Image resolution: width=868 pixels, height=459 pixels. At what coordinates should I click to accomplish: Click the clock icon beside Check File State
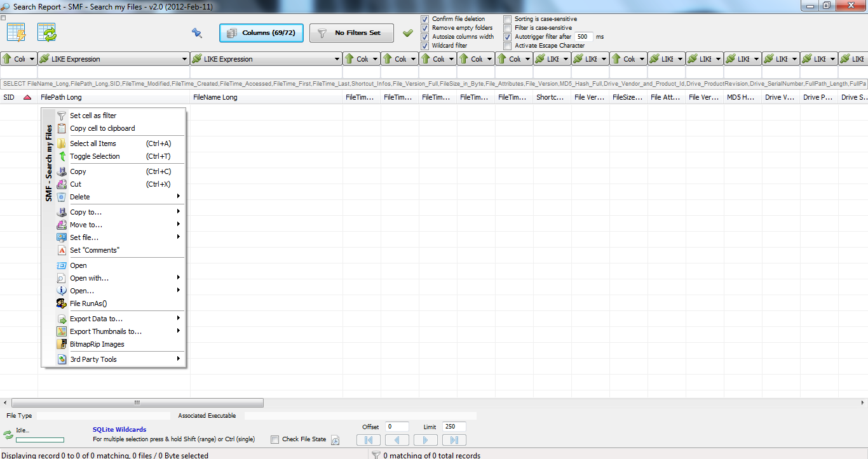point(336,440)
